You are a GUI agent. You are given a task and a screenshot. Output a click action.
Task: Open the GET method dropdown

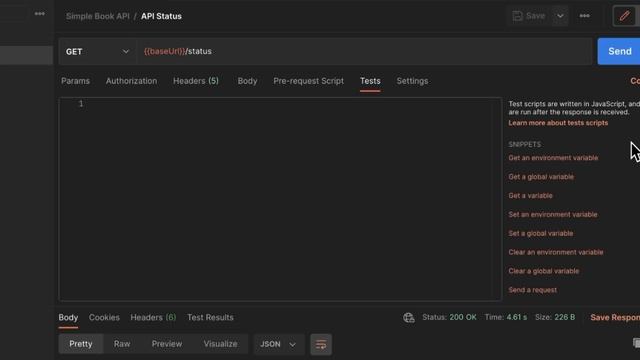[x=97, y=51]
